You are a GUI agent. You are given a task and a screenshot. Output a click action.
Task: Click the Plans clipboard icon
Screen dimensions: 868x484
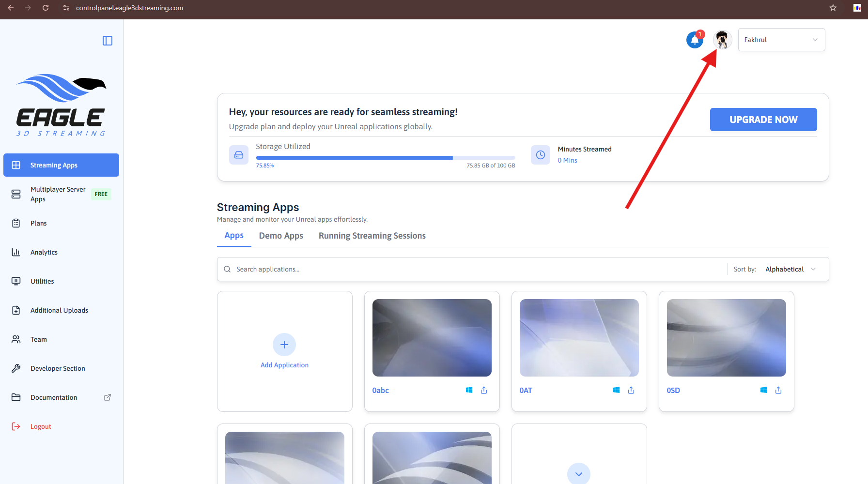(16, 223)
